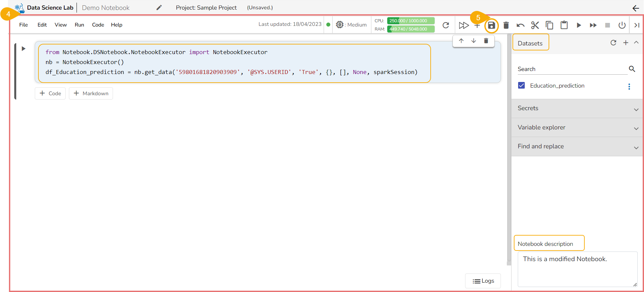The image size is (644, 292).
Task: Click the refresh icon in Datasets panel
Action: (613, 43)
